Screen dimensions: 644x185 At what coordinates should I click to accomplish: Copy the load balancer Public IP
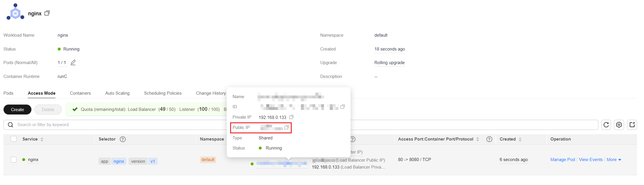tap(286, 128)
